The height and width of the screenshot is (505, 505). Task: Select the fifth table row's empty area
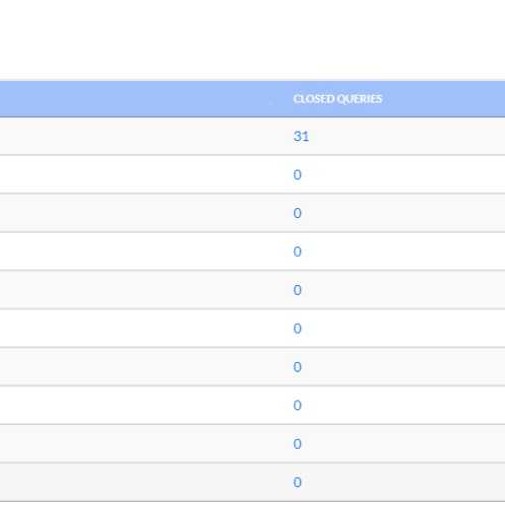(x=252, y=290)
